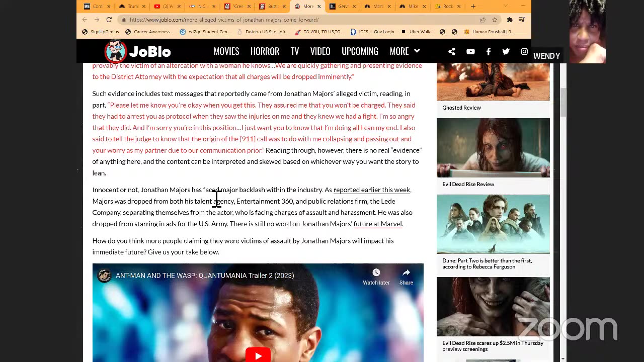The image size is (644, 362).
Task: Open JoBlo's Facebook page icon
Action: pos(488,51)
